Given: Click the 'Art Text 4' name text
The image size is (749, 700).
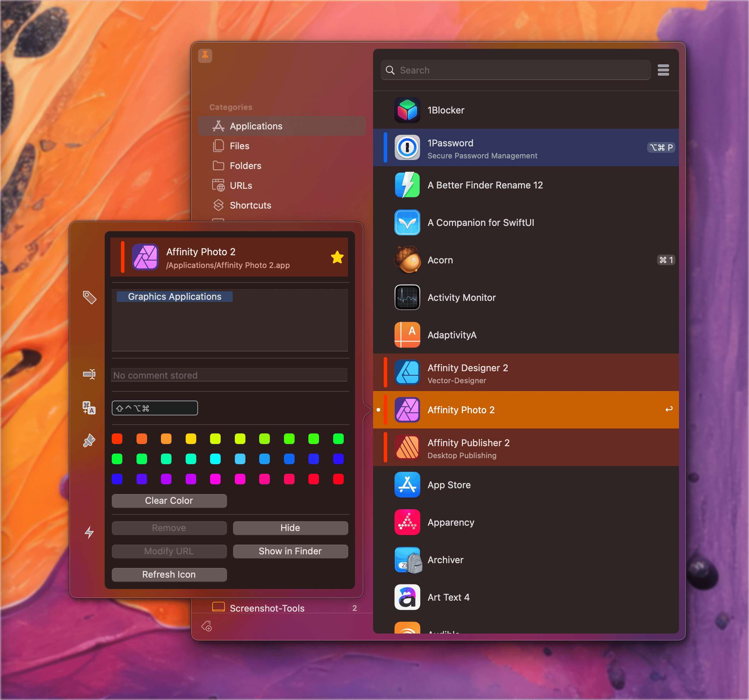Looking at the screenshot, I should 448,597.
